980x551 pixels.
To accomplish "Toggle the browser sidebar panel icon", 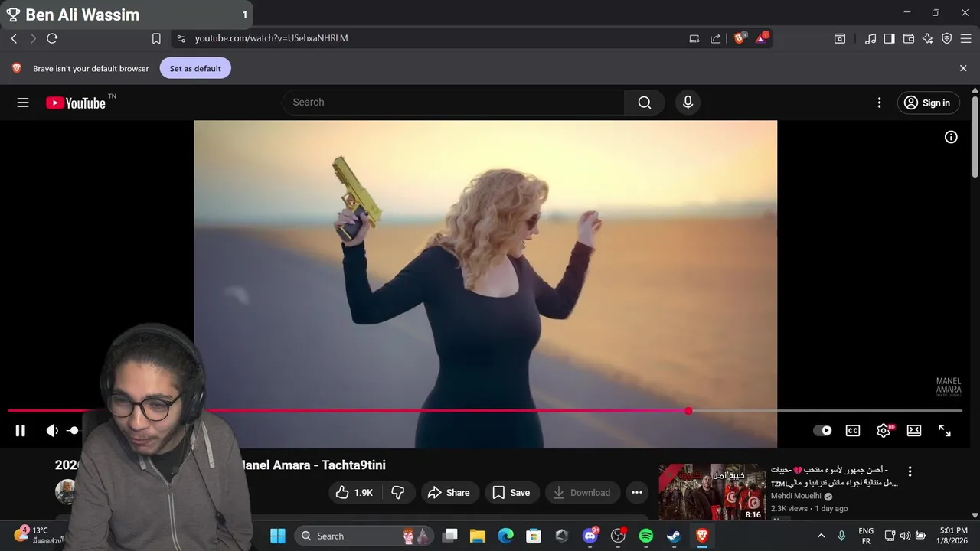I will pos(890,38).
